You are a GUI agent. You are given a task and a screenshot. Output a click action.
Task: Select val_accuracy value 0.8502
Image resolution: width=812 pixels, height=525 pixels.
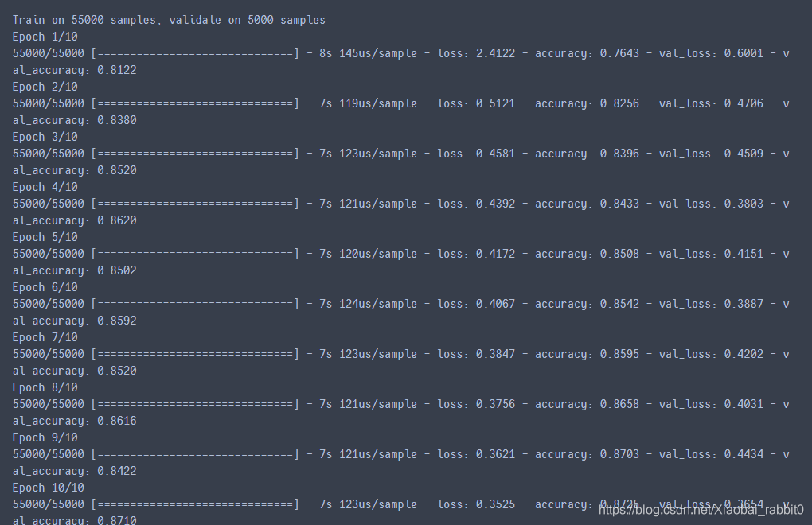(117, 271)
